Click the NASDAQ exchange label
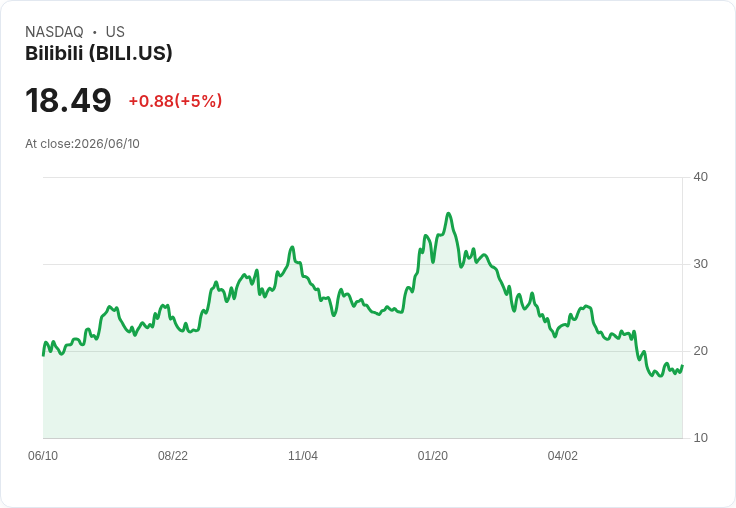This screenshot has height=508, width=736. coord(54,32)
